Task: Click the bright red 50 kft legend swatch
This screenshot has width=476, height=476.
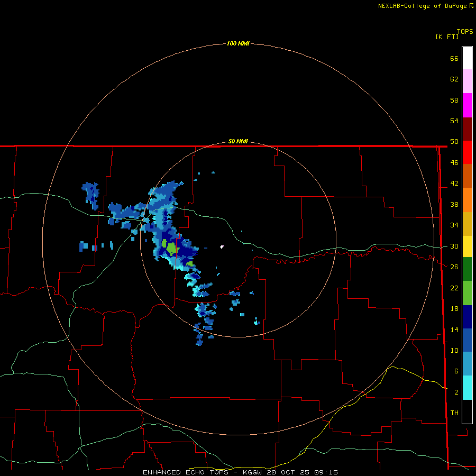Action: [x=467, y=152]
